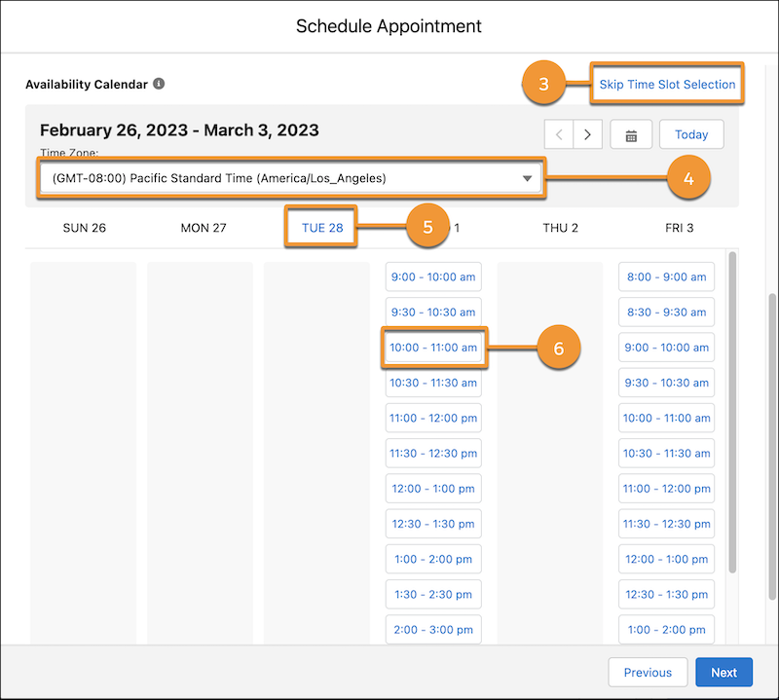Choose the 12:00 - 1:00 pm Friday slot
This screenshot has width=779, height=700.
pos(666,559)
